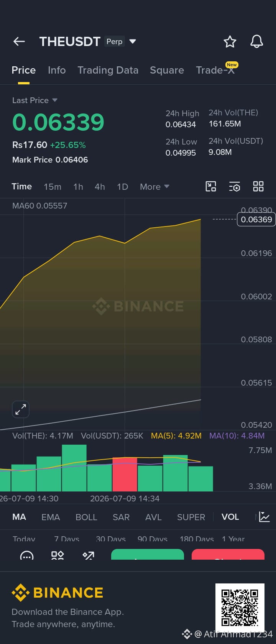This screenshot has width=276, height=644.
Task: Tap the tallest green volume bar
Action: point(74,468)
